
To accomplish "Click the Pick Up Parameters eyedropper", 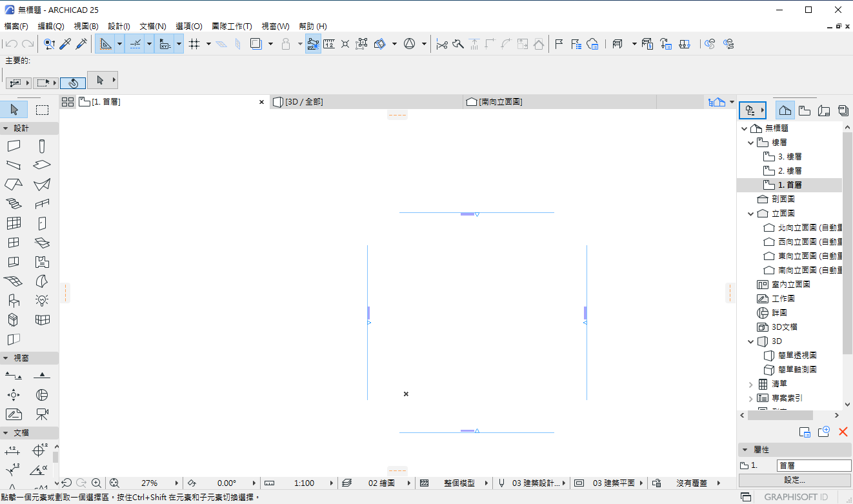I will [x=65, y=44].
